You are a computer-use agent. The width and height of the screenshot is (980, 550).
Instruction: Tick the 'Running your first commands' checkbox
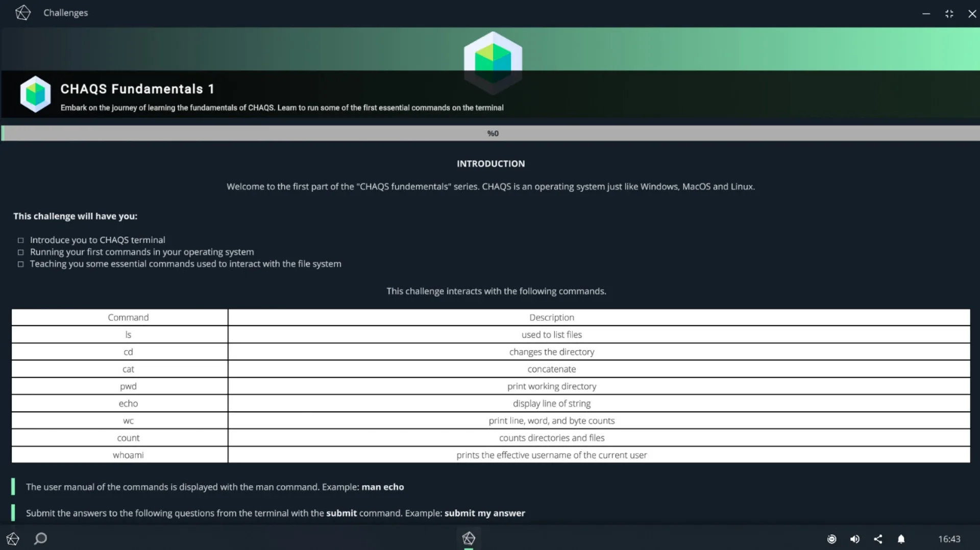pos(21,253)
